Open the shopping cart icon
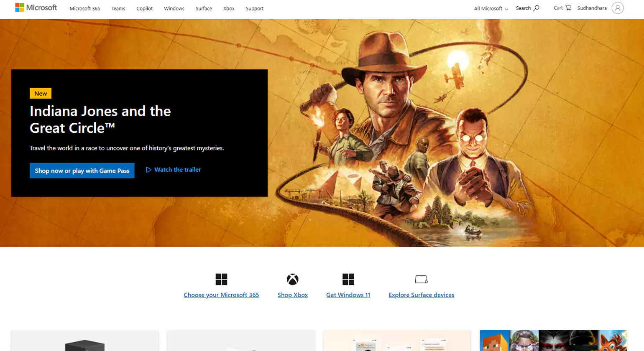 pos(568,8)
